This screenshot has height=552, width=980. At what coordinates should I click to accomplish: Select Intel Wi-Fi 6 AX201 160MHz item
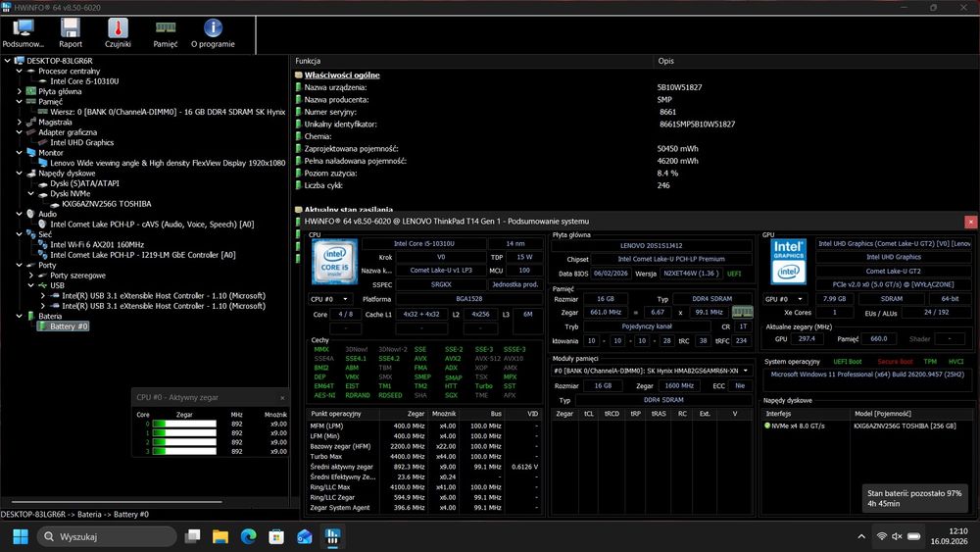pos(97,244)
